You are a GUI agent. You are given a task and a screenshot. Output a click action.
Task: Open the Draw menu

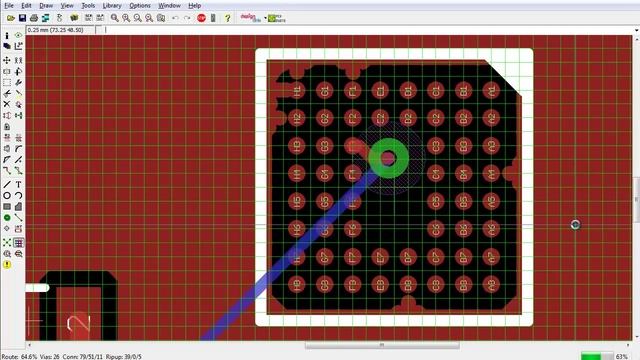(x=46, y=5)
